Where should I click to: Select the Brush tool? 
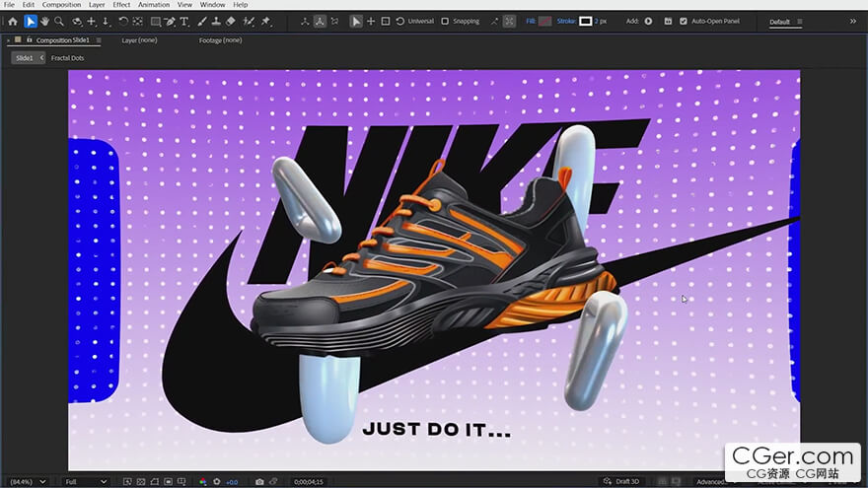202,22
